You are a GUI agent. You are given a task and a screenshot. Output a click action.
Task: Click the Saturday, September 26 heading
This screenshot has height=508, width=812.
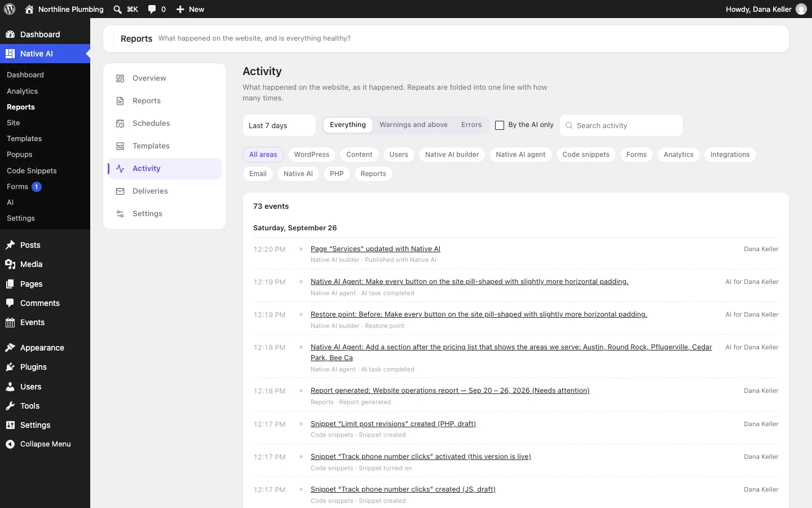[295, 228]
